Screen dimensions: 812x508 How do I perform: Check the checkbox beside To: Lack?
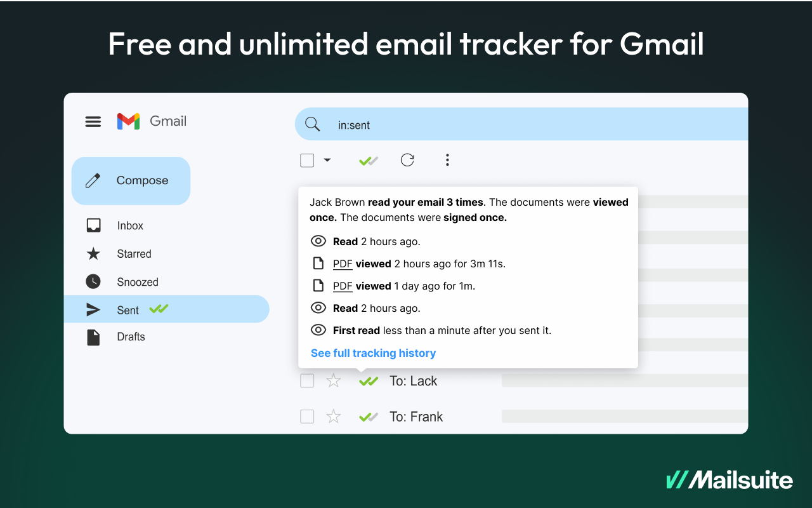[x=307, y=380]
